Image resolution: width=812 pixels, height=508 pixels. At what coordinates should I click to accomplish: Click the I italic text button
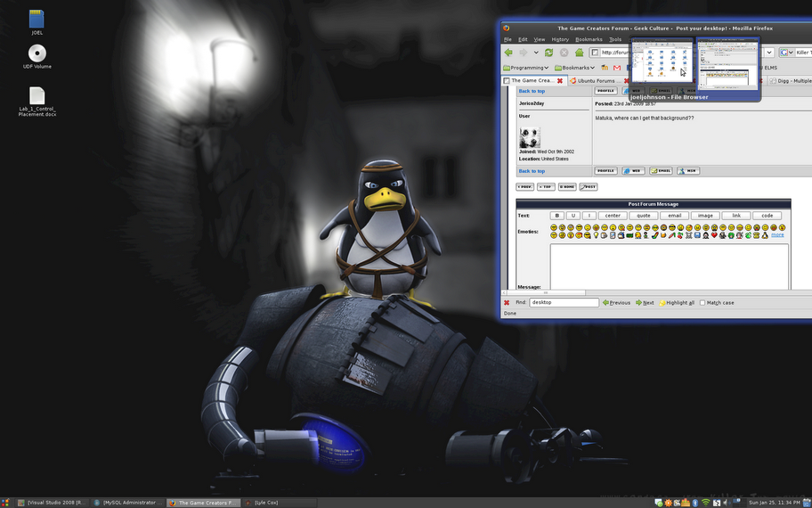click(589, 216)
